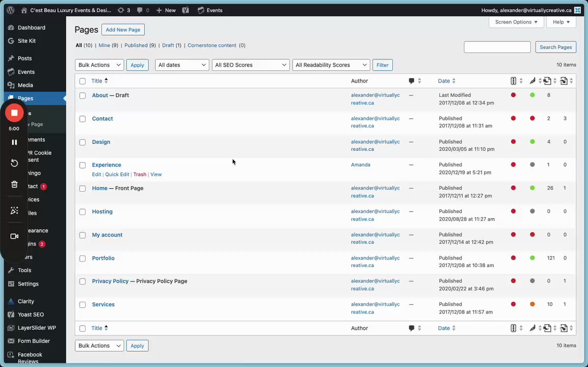
Task: Open the Privacy Policy page title link
Action: coord(110,281)
